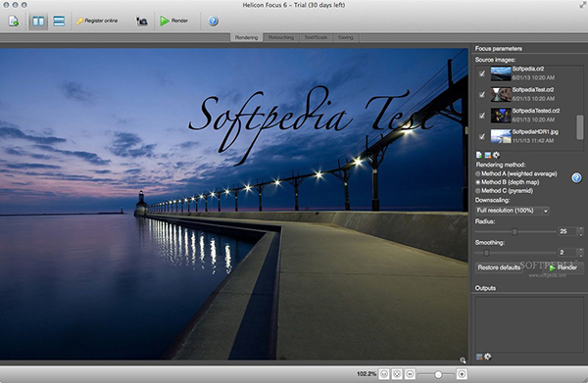Set zoom to 1:1 actual size
Screen dimensions: 588x383
[x=384, y=374]
